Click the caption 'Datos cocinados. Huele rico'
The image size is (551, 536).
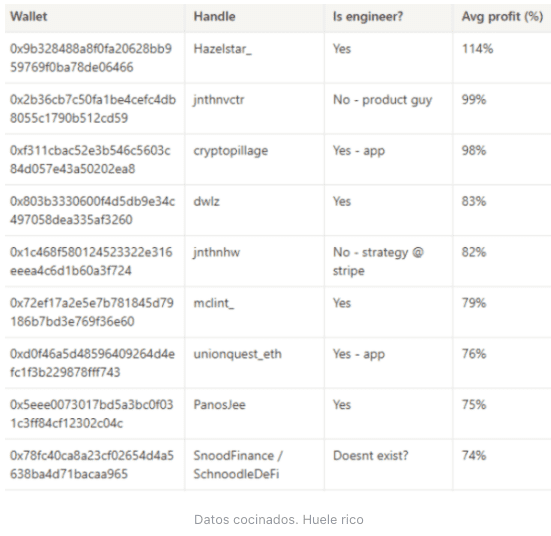click(279, 519)
